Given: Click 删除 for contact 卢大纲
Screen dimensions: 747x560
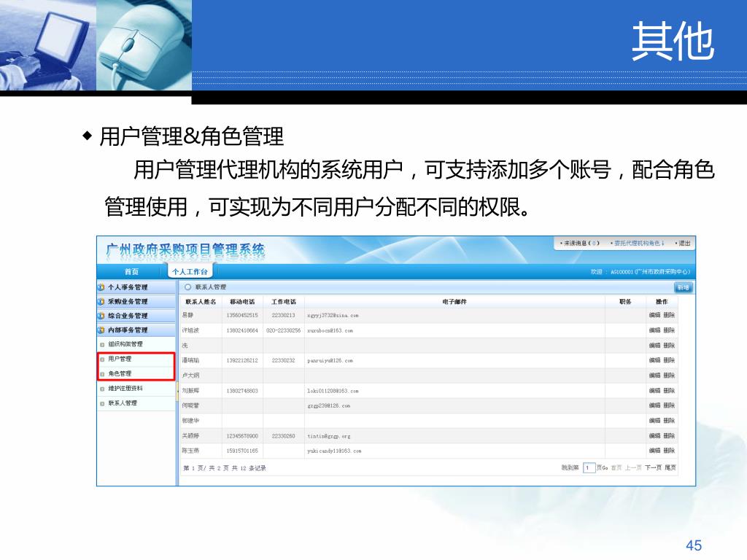Looking at the screenshot, I should [670, 376].
